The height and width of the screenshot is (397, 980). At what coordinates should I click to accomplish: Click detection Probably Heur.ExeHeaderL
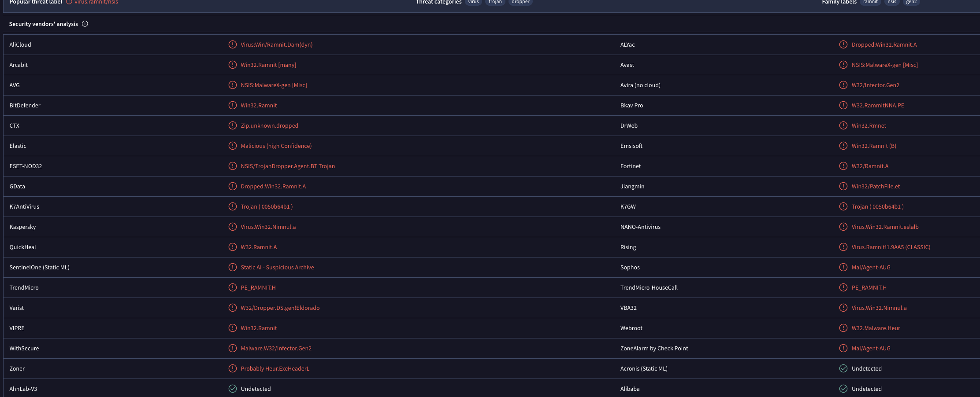275,368
